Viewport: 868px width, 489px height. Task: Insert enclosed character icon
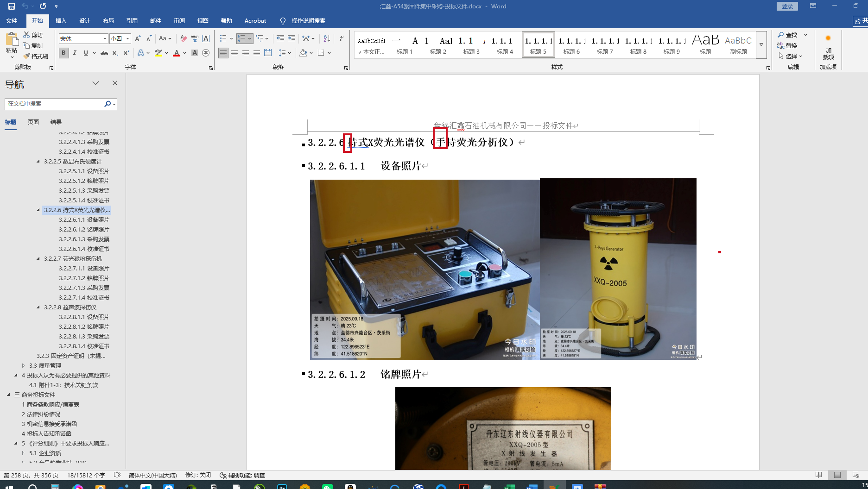206,53
